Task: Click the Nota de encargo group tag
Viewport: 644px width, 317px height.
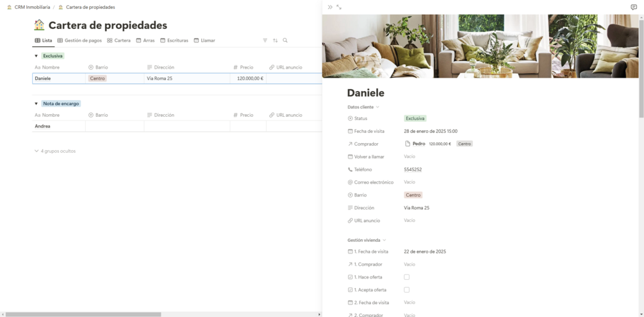Action: coord(61,103)
